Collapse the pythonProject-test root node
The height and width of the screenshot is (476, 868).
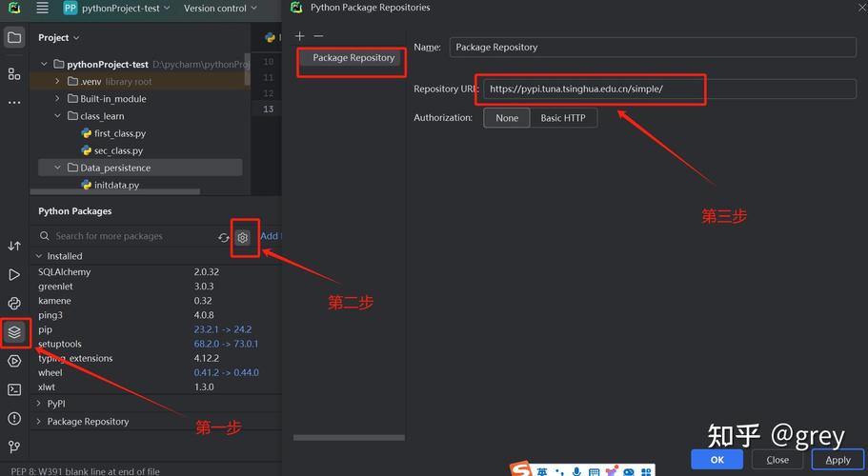pyautogui.click(x=44, y=64)
